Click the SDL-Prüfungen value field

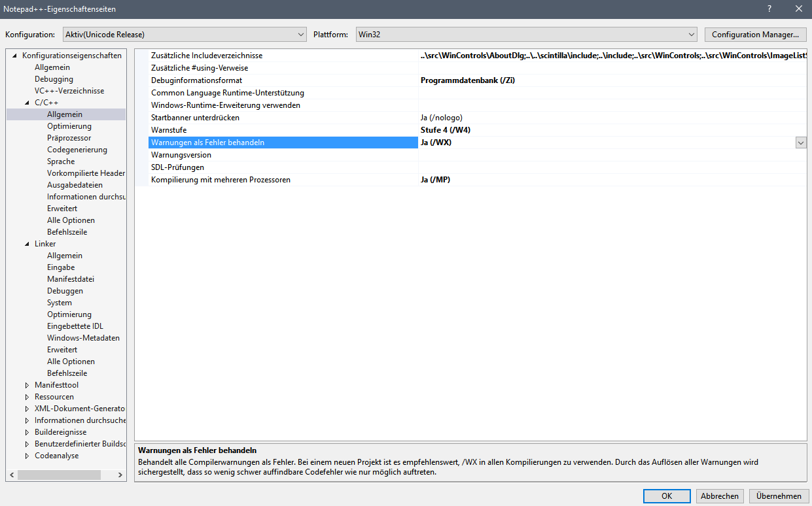[612, 167]
